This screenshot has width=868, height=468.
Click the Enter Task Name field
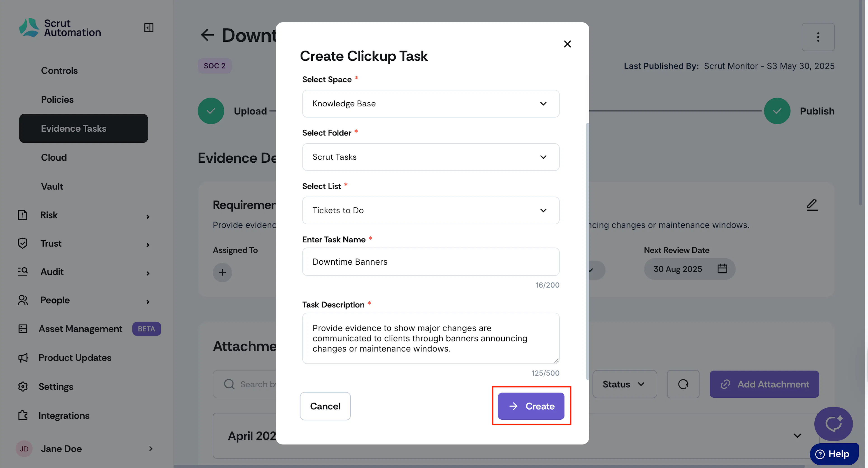pos(431,262)
